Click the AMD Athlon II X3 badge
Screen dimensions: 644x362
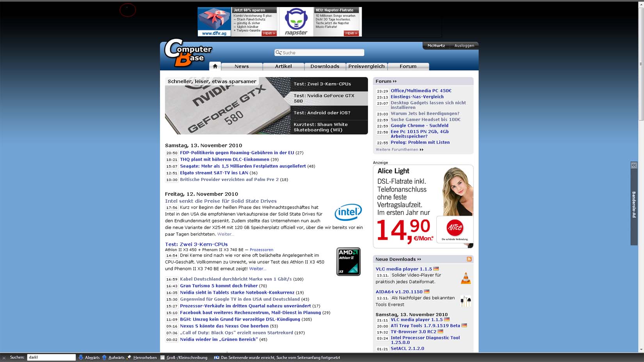point(348,261)
